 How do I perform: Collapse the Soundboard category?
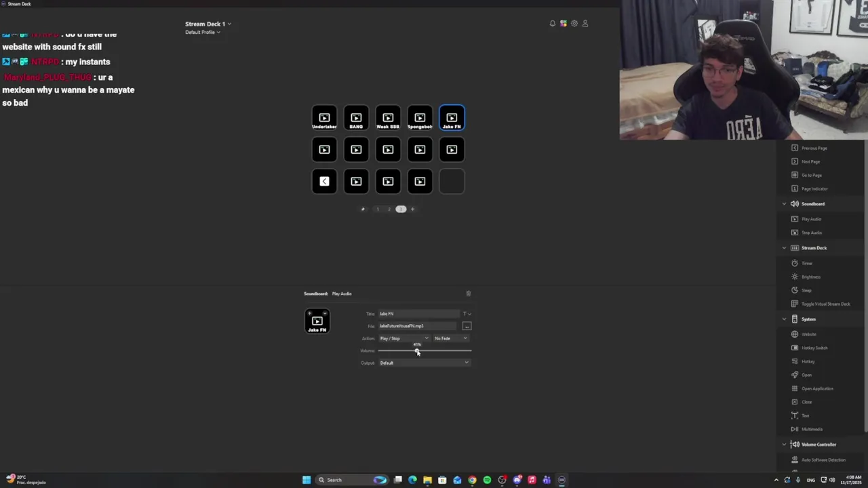785,204
